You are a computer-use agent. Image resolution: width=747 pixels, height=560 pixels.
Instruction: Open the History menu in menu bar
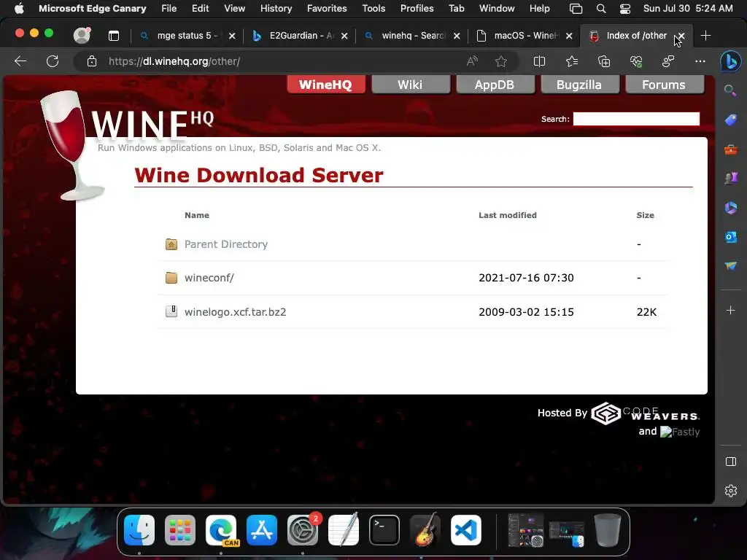tap(276, 8)
